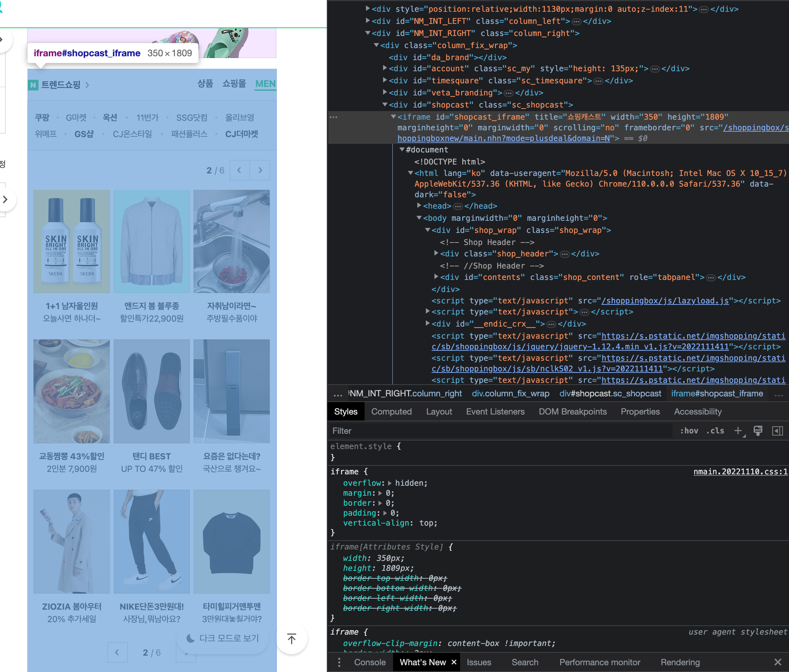Open the 탠디 BEST shoes thumbnail
Image resolution: width=789 pixels, height=672 pixels.
[x=151, y=391]
